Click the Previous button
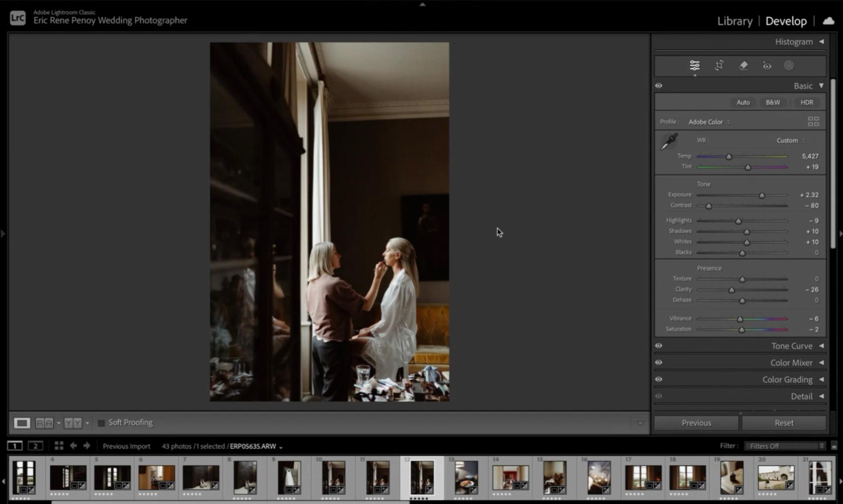The height and width of the screenshot is (504, 843). [x=696, y=423]
